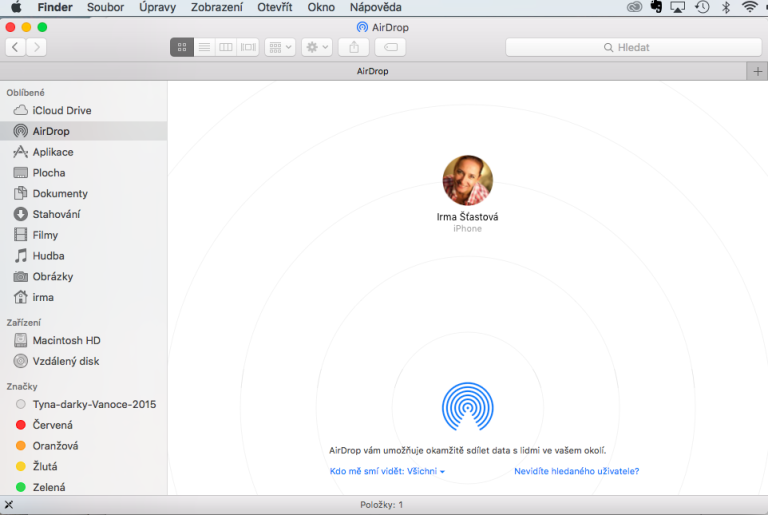The width and height of the screenshot is (768, 515).
Task: Switch to column view in toolbar
Action: tap(226, 47)
